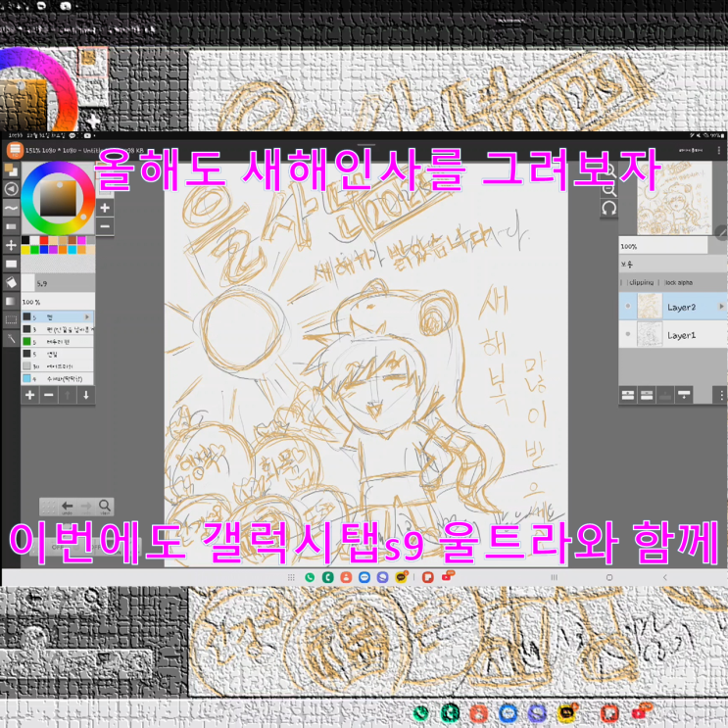Select the filled rectangle tool

(11, 264)
